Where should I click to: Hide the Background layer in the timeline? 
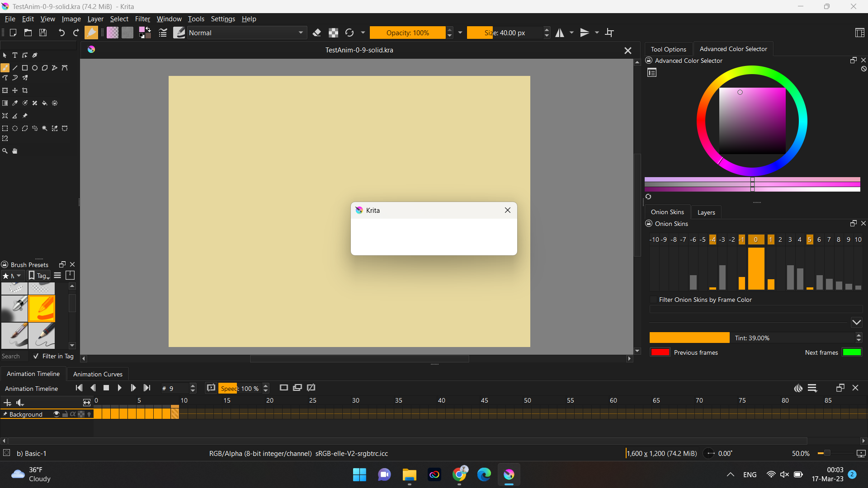(x=57, y=414)
